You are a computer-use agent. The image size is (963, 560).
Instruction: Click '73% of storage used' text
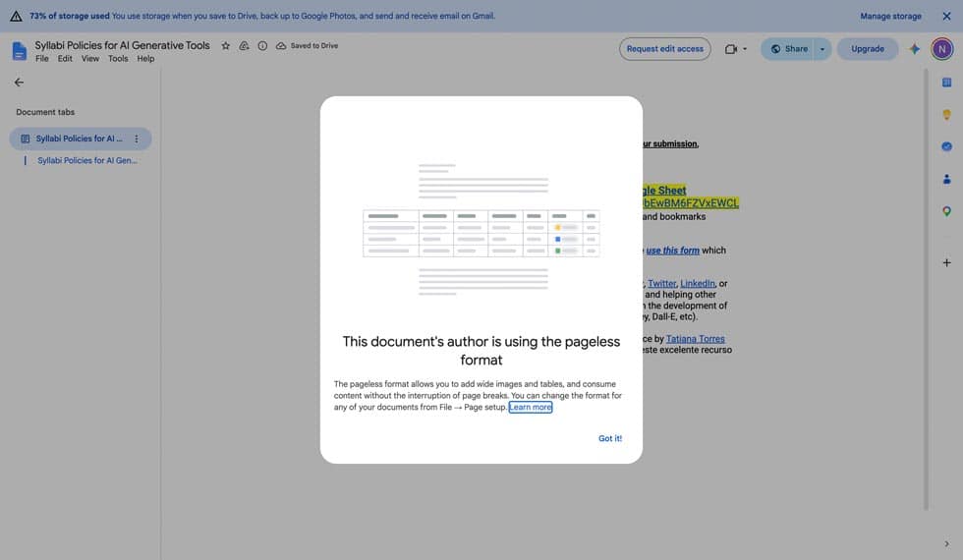(70, 16)
